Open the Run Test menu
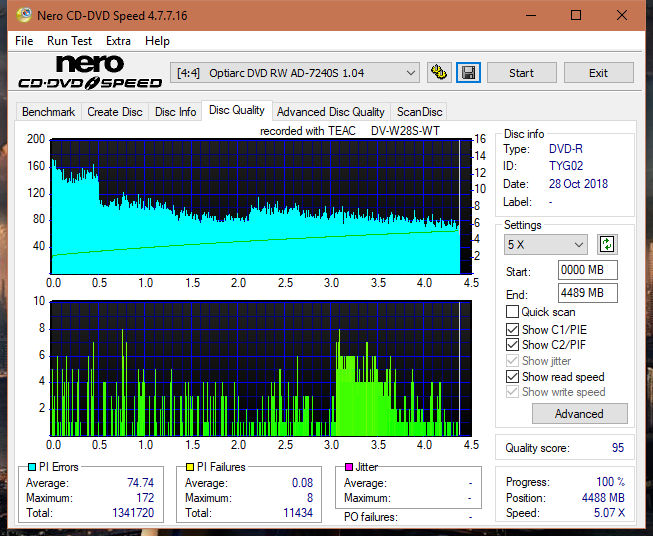The width and height of the screenshot is (653, 536). coord(69,41)
